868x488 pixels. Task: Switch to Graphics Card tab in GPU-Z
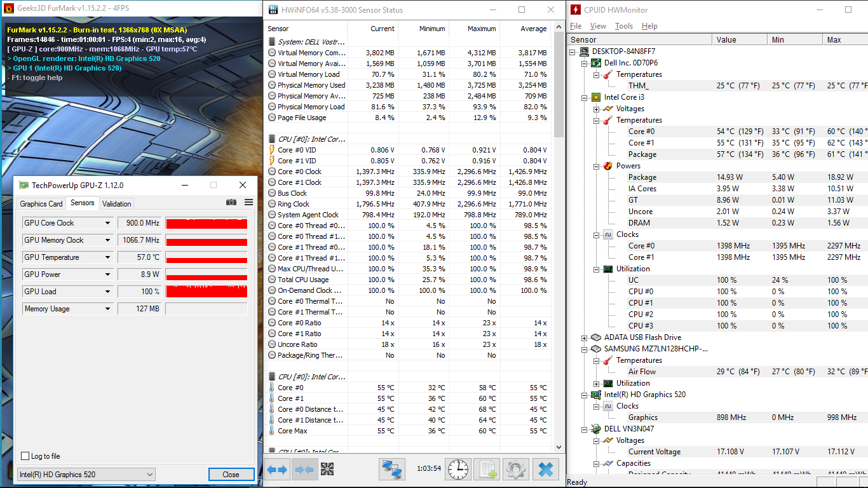pos(41,203)
